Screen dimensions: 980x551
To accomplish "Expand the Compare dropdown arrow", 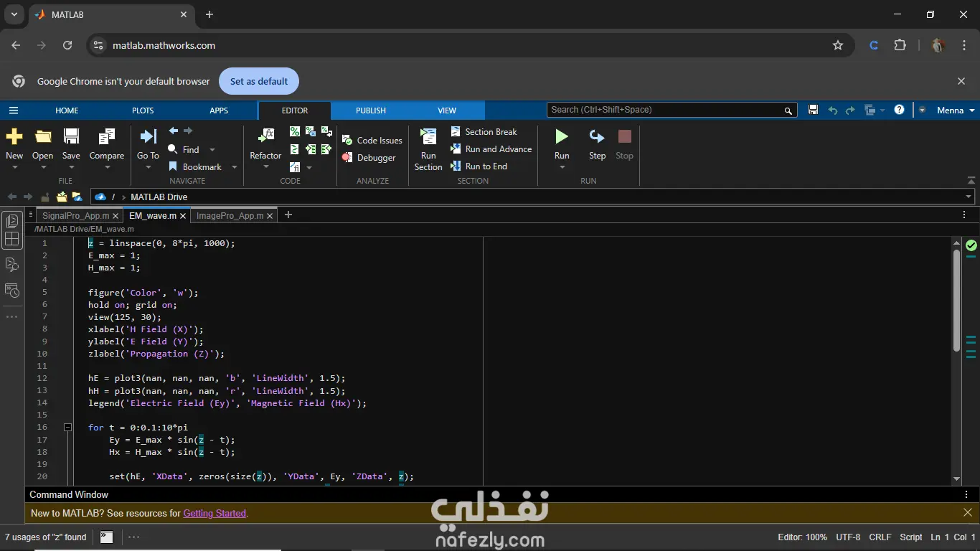I will click(107, 168).
